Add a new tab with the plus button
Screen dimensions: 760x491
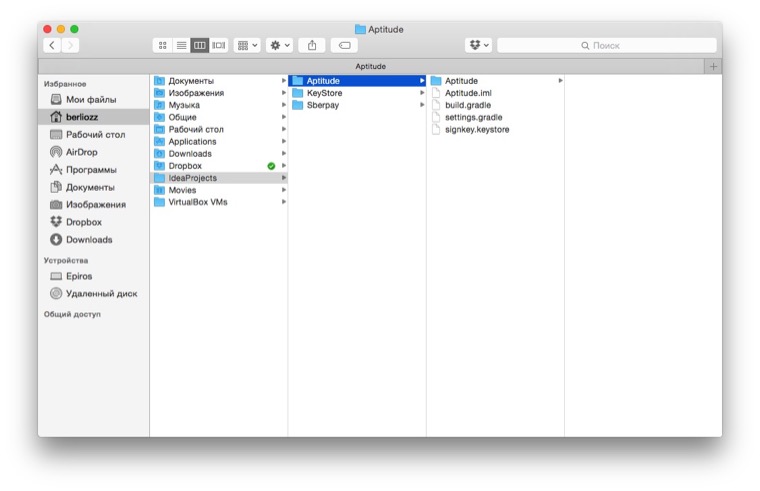[x=713, y=66]
